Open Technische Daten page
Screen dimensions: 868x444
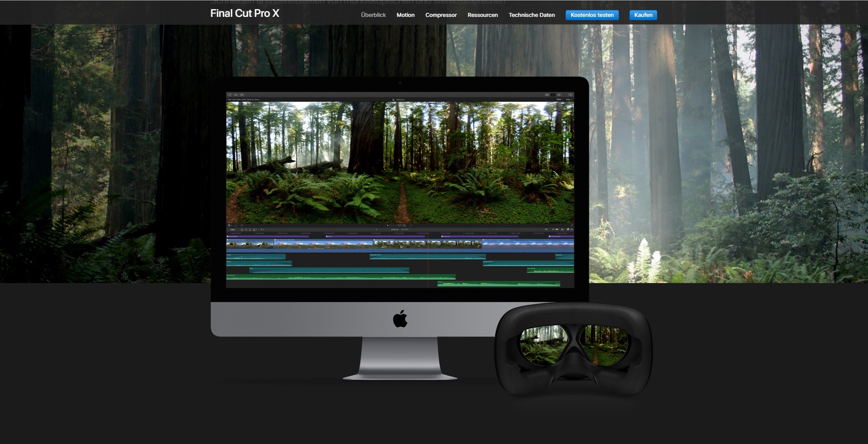point(532,15)
